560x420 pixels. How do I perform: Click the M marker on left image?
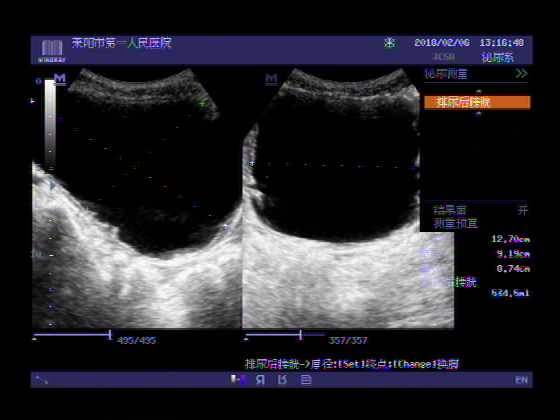tap(60, 79)
